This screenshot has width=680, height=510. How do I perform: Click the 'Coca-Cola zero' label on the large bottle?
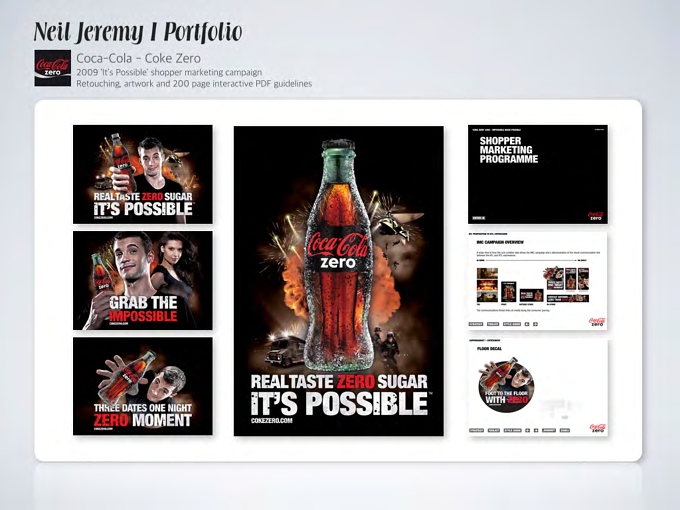[x=339, y=250]
